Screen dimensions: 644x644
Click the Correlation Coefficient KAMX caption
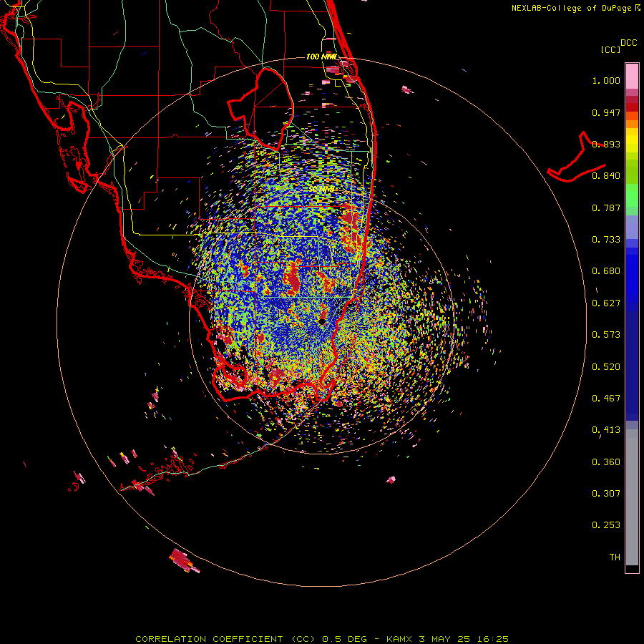[322, 639]
